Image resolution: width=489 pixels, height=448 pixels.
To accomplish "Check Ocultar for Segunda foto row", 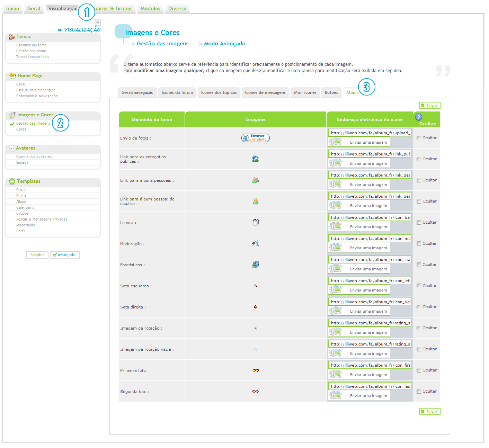I will 419,391.
